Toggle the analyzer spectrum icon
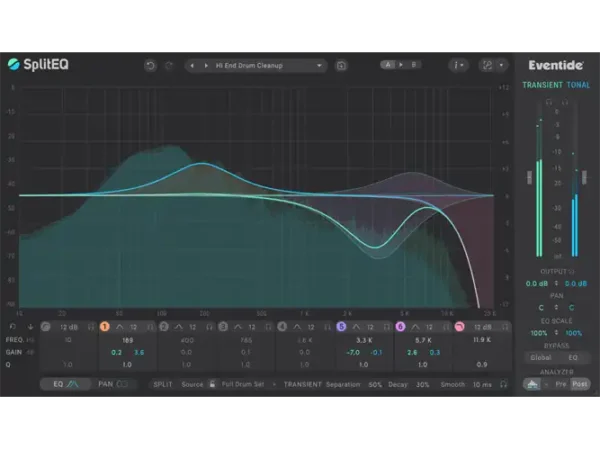 [x=532, y=384]
